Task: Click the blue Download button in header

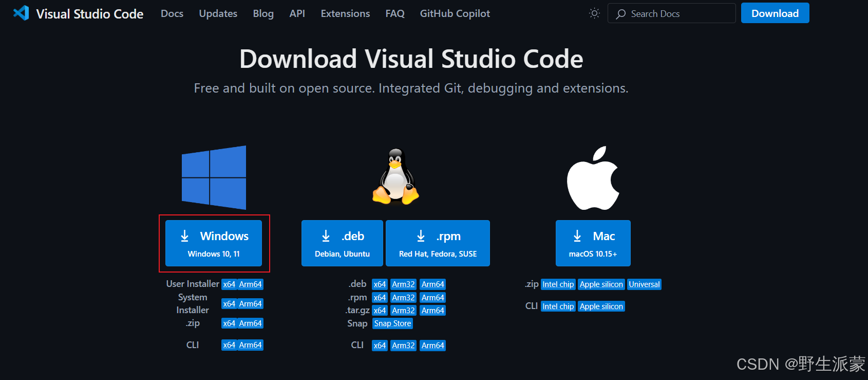Action: 775,13
